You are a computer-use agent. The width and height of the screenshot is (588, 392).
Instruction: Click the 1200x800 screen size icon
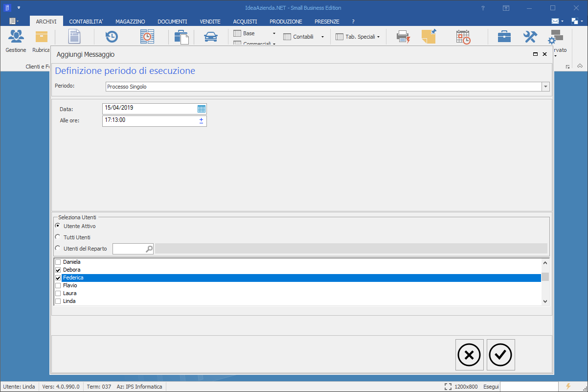pos(448,386)
